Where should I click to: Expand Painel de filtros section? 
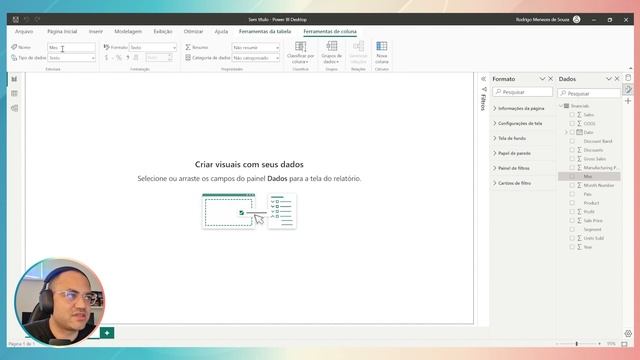[x=511, y=168]
